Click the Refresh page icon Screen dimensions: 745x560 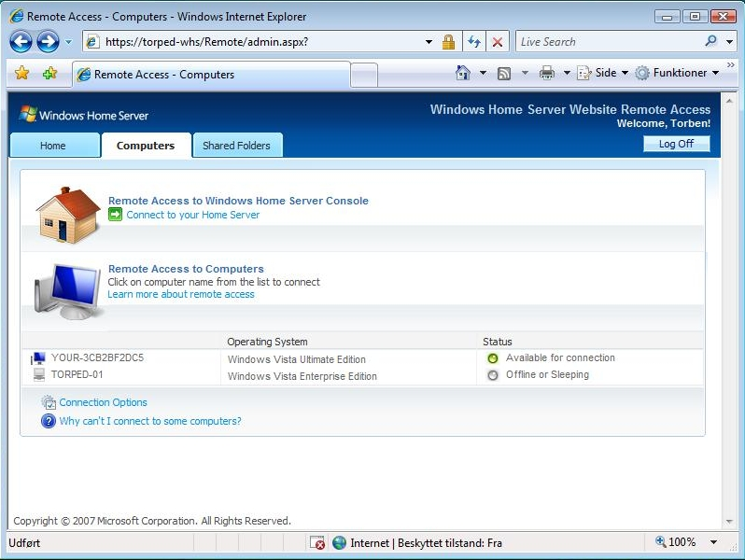(474, 42)
